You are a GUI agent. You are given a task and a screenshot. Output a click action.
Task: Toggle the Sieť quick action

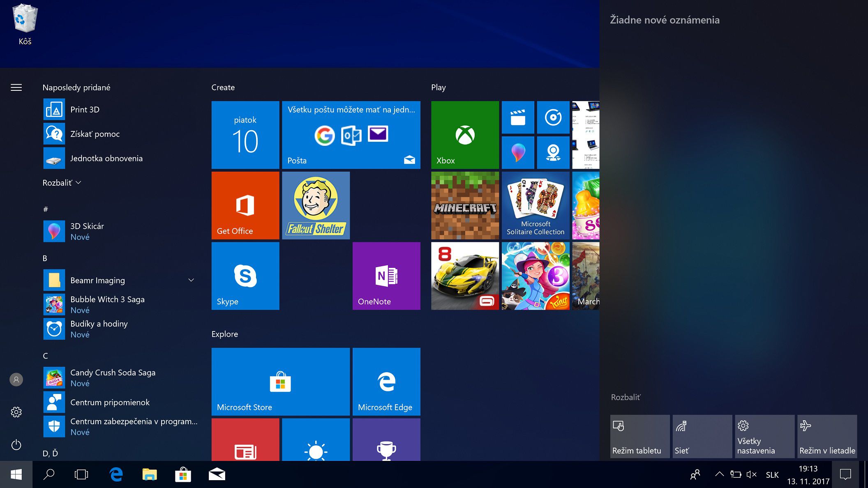click(x=702, y=436)
